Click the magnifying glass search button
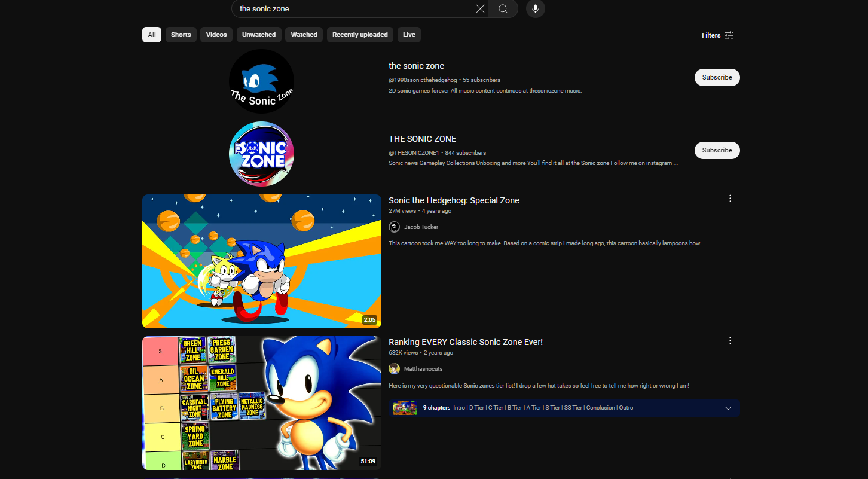This screenshot has height=479, width=868. pos(503,8)
